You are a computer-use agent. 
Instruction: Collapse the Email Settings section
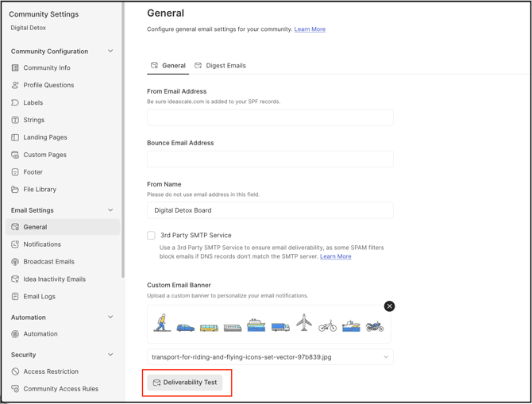(x=110, y=210)
